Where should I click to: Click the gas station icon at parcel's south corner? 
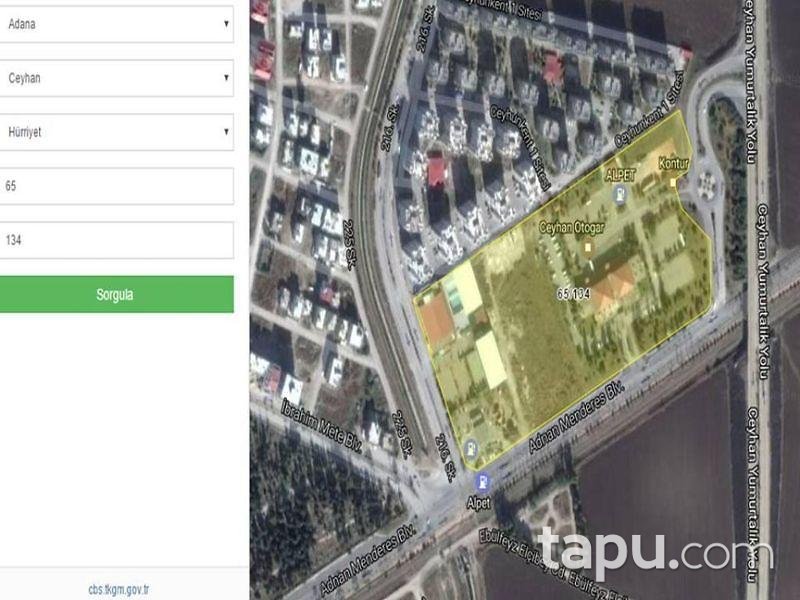click(x=472, y=448)
